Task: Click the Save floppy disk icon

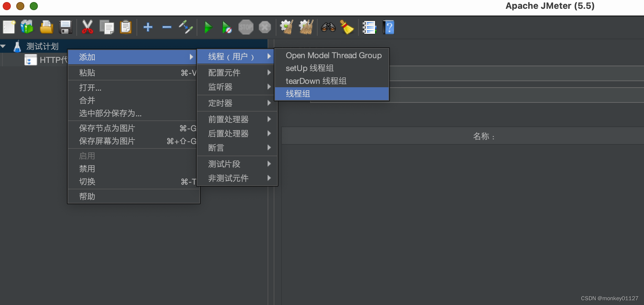Action: (66, 27)
